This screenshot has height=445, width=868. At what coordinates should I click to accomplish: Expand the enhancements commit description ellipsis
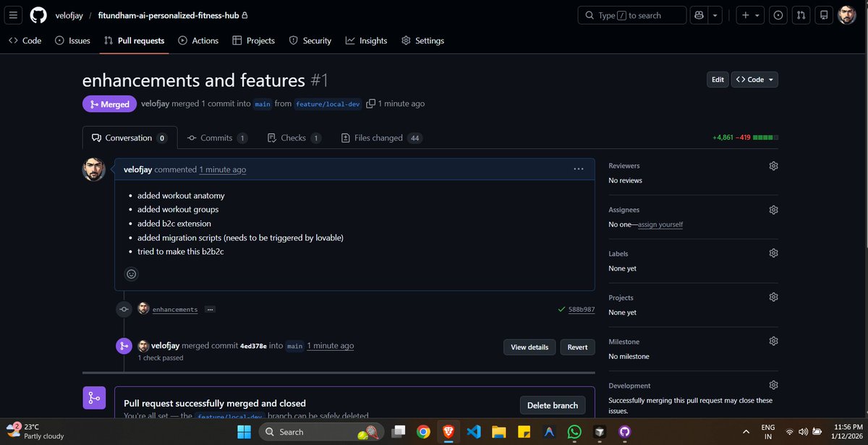[210, 309]
